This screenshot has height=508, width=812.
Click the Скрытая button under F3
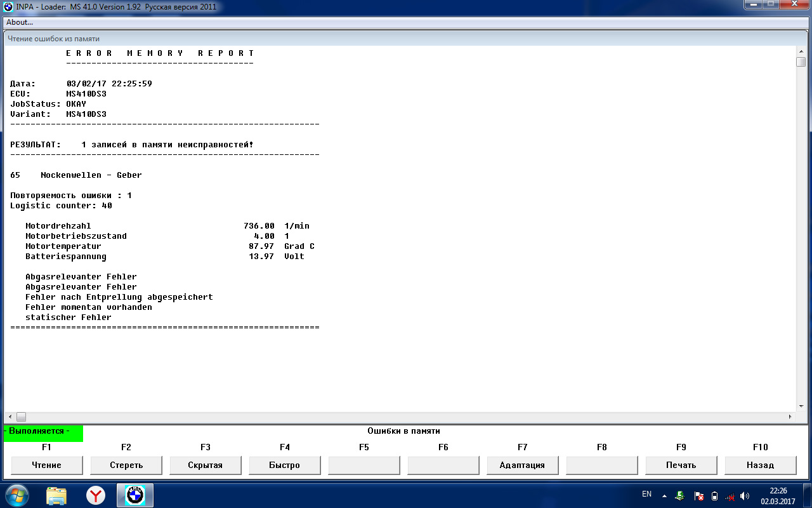coord(206,465)
